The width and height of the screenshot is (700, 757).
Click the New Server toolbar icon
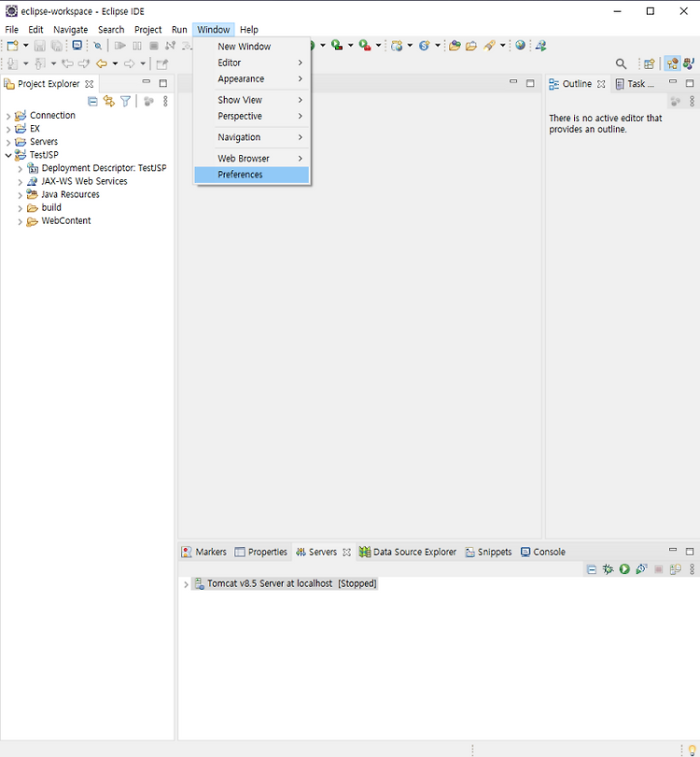tap(397, 46)
